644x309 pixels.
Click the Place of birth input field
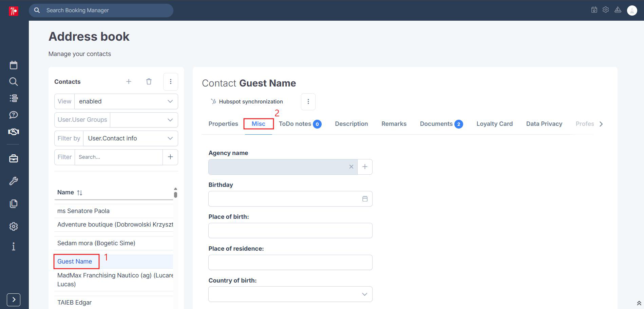[290, 231]
